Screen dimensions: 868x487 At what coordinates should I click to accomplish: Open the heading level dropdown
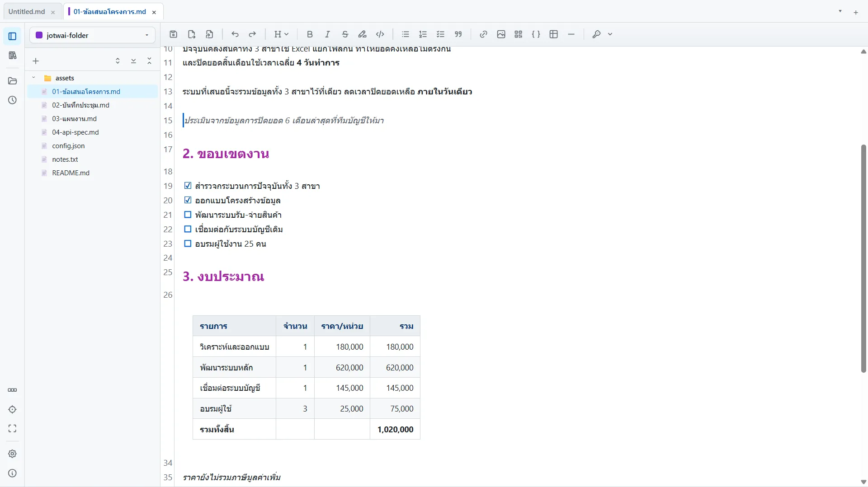click(x=281, y=34)
